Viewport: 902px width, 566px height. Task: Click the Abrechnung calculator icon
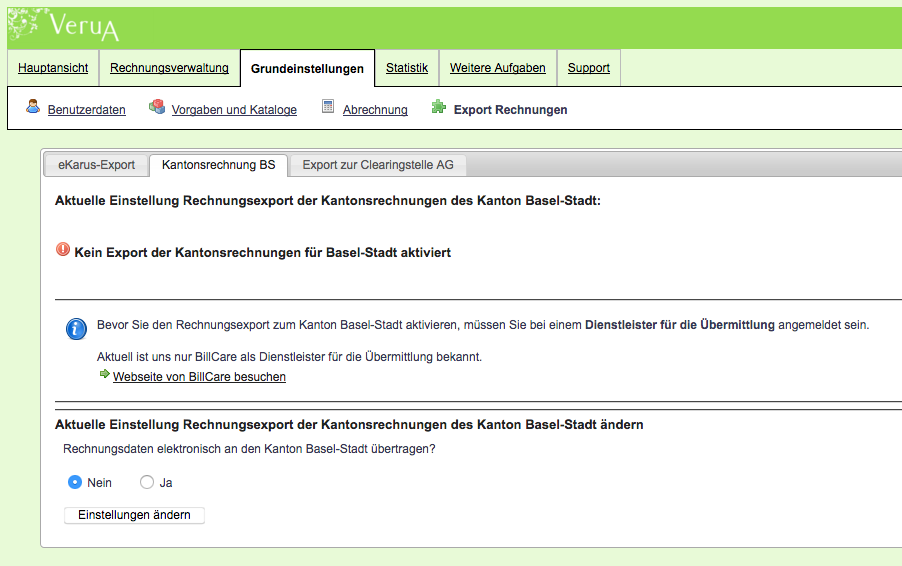click(x=328, y=107)
